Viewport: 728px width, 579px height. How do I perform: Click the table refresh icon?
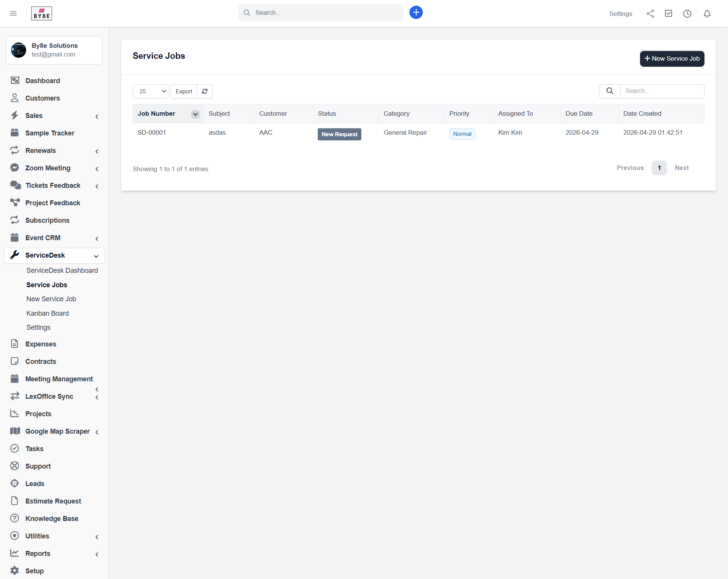point(205,91)
